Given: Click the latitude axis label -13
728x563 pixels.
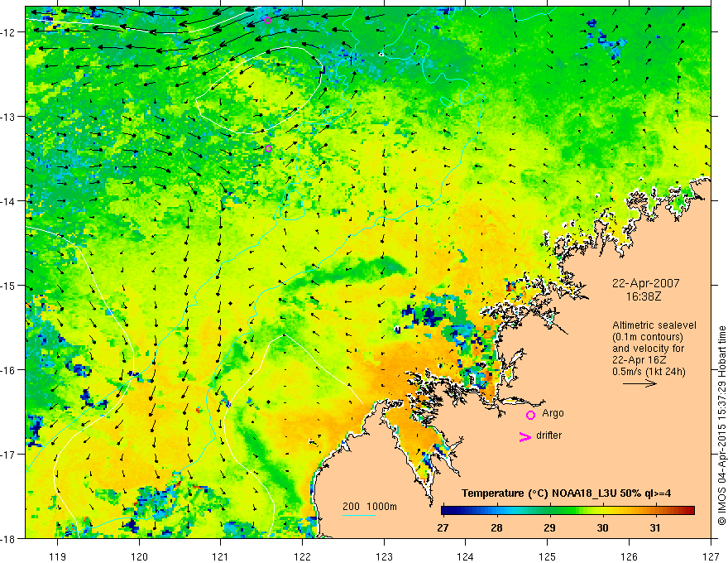Looking at the screenshot, I should pyautogui.click(x=9, y=117).
